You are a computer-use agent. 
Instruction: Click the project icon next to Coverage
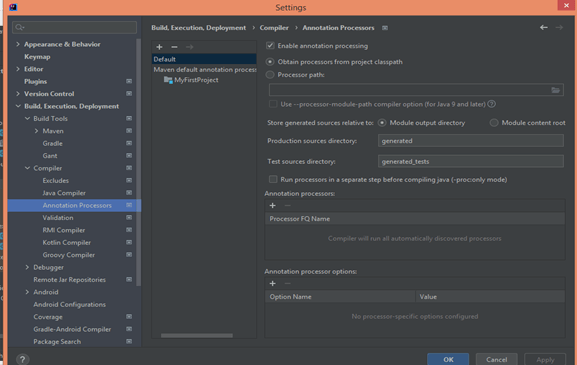(x=129, y=316)
